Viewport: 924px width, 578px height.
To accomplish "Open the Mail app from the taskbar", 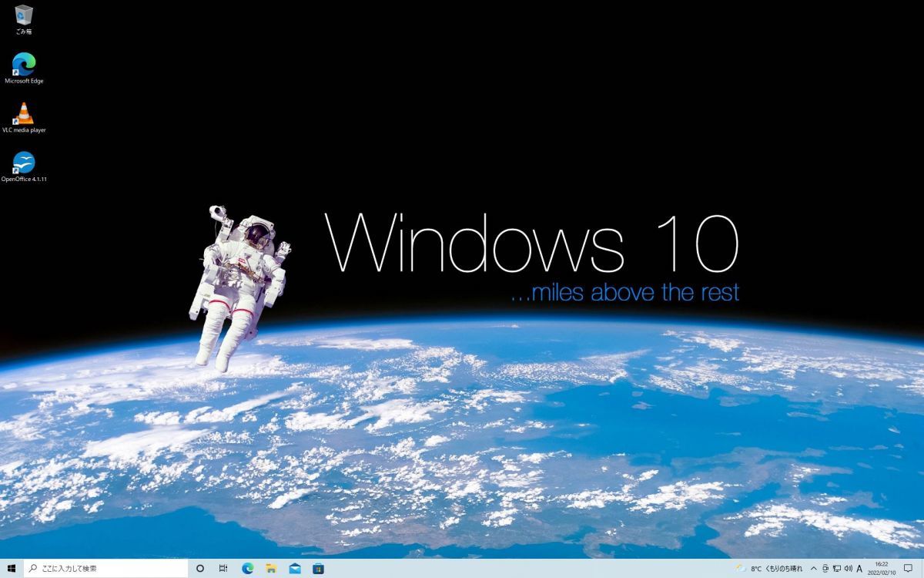I will click(x=294, y=569).
